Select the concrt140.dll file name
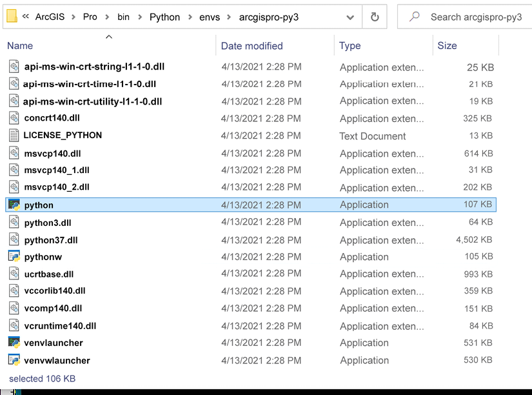Image resolution: width=532 pixels, height=395 pixels. [x=52, y=118]
